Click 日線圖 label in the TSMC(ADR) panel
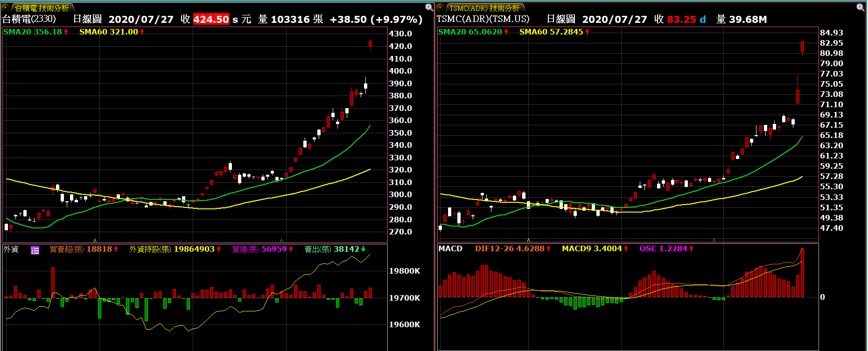The width and height of the screenshot is (868, 351). [561, 19]
